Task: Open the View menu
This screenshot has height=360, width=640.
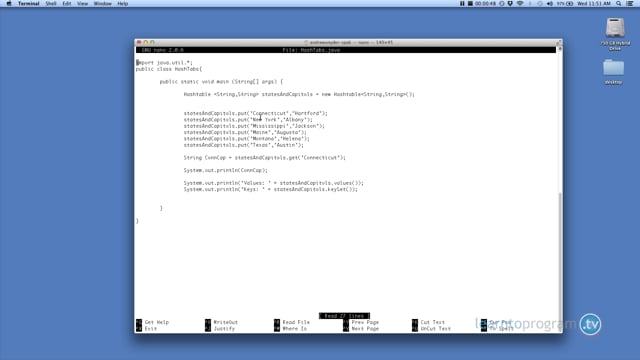Action: coord(82,4)
